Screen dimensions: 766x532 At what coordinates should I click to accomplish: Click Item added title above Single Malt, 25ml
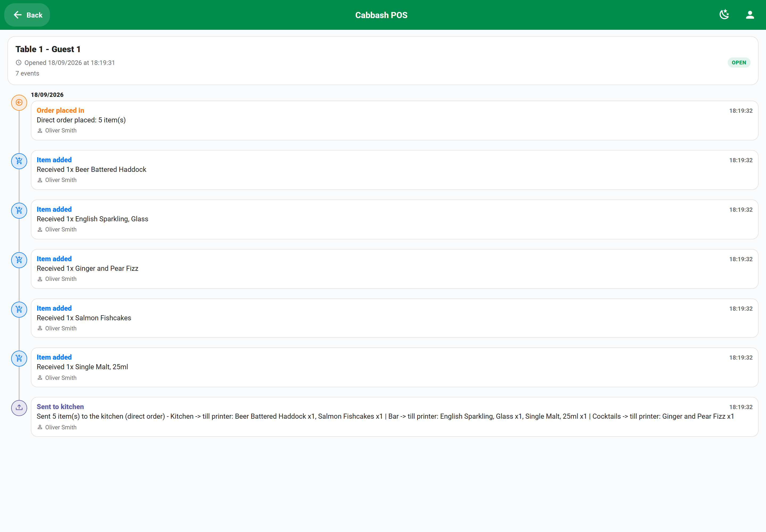click(x=54, y=357)
